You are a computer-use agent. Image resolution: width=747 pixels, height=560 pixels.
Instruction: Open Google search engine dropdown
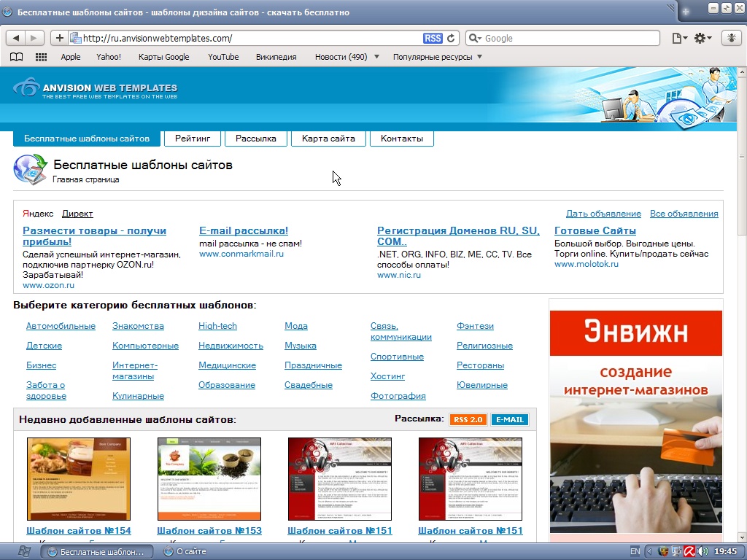475,38
